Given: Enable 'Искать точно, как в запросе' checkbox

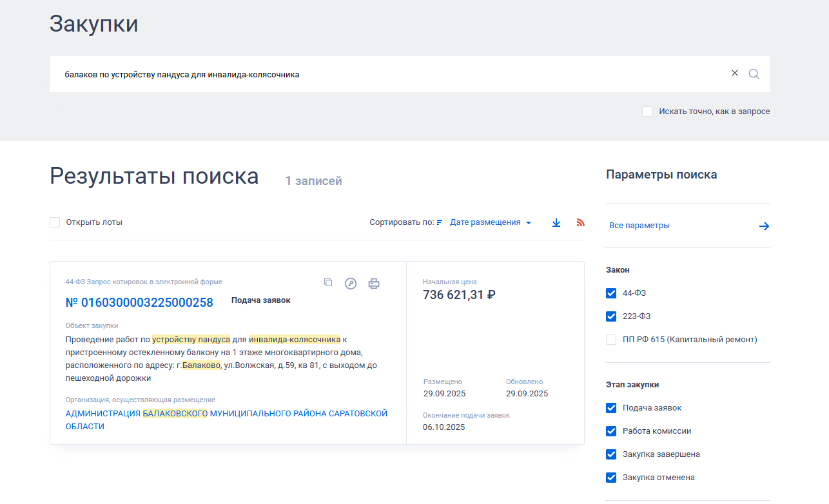Looking at the screenshot, I should click(647, 111).
